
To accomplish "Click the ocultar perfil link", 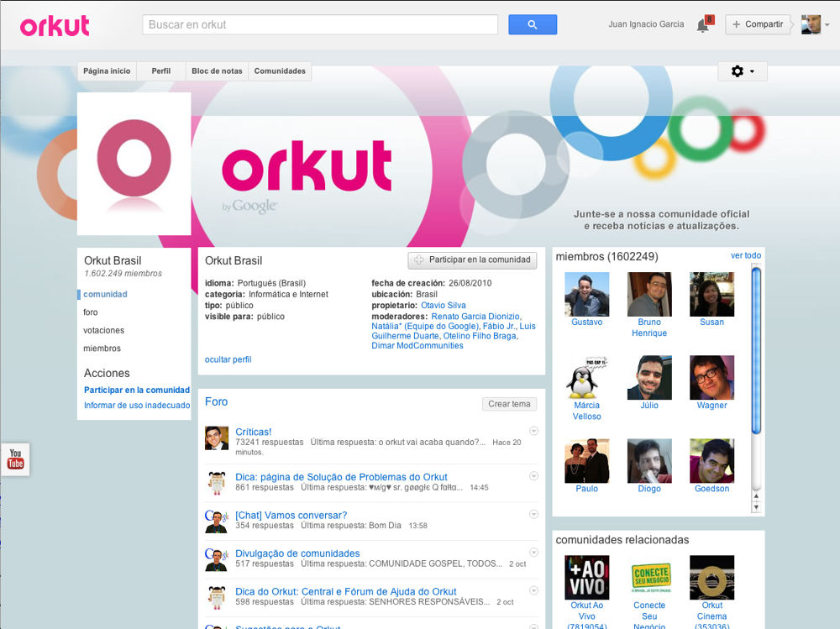I will [x=228, y=359].
